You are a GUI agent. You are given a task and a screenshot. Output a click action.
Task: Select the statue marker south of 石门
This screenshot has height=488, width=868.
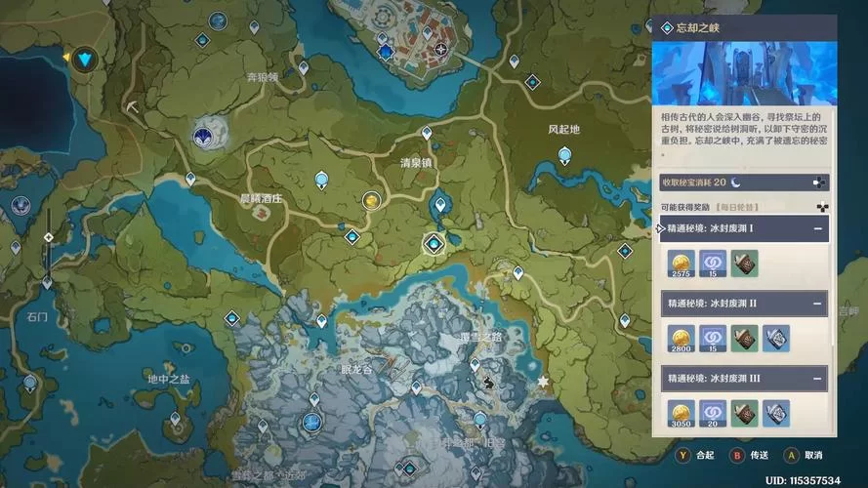(30, 383)
